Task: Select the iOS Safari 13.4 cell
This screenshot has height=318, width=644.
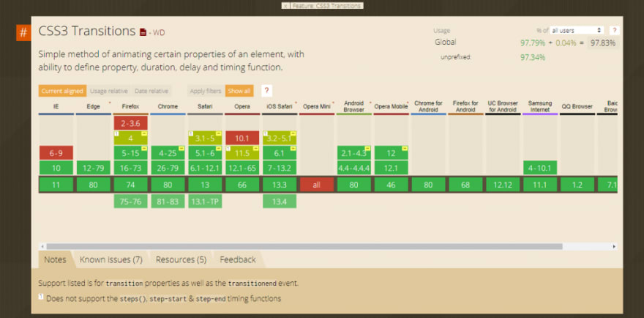Action: [x=280, y=201]
